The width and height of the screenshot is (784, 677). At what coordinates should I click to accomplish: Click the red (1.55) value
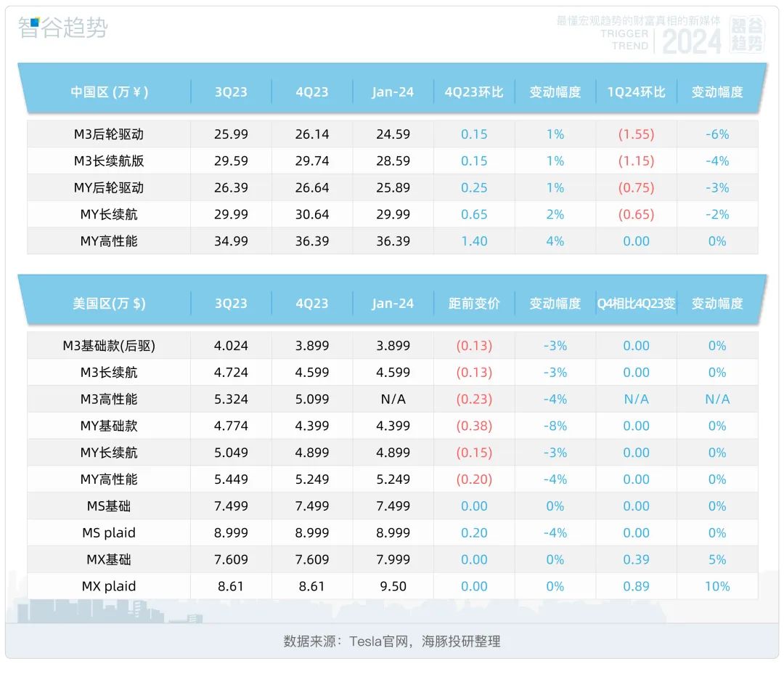coord(636,134)
